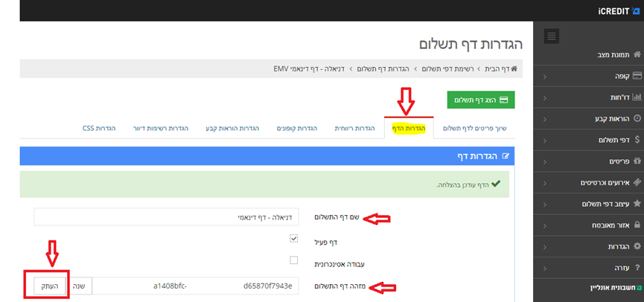
Task: Click the bar chart icon beside דו"חות
Action: pos(637,97)
